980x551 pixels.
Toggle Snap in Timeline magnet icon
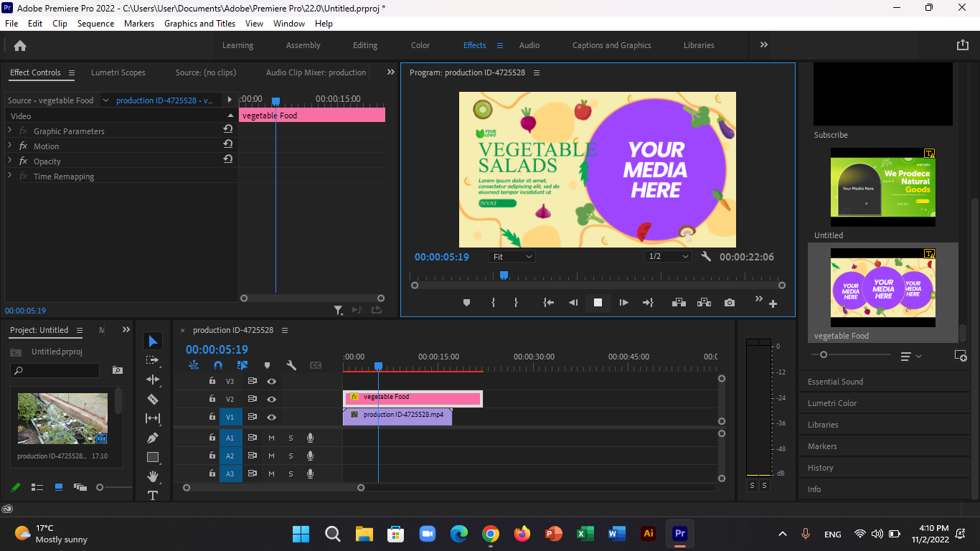[x=218, y=365]
